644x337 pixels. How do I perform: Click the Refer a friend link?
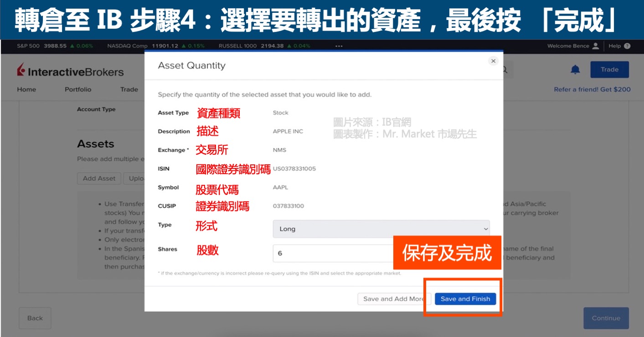point(592,90)
